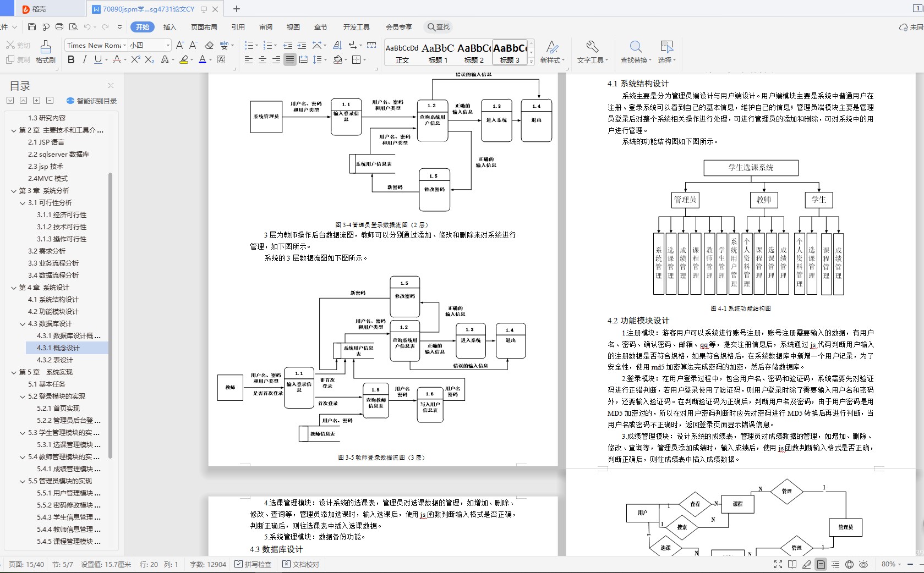Image resolution: width=924 pixels, height=573 pixels.
Task: Open a new document tab with plus
Action: (x=237, y=9)
